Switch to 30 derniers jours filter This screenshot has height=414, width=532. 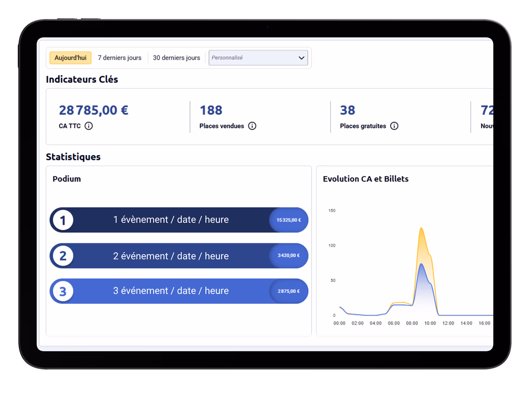[x=176, y=58]
